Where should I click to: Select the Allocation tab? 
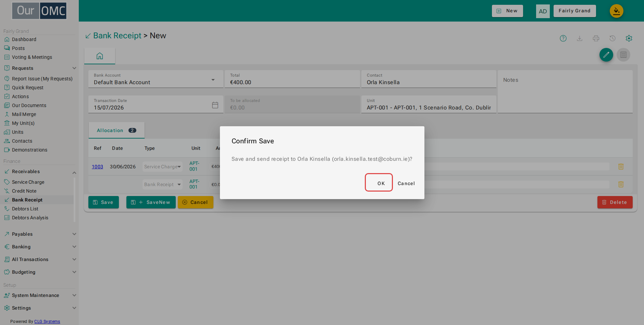pos(116,130)
